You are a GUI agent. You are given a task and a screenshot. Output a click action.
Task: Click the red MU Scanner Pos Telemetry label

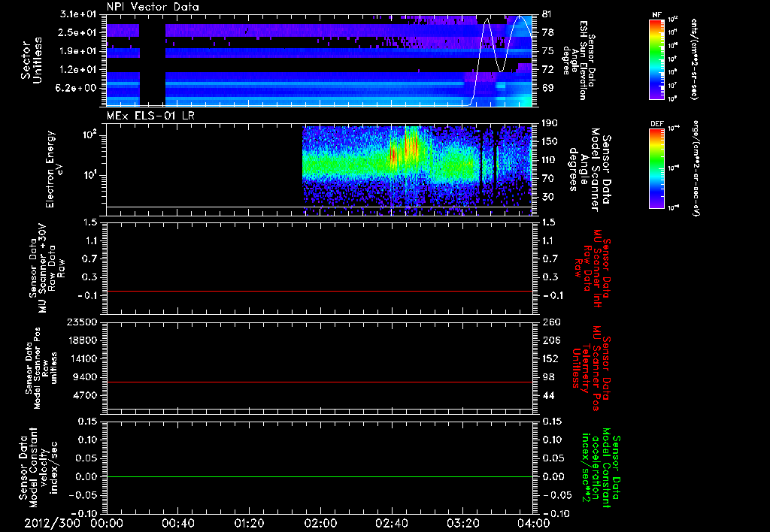591,368
